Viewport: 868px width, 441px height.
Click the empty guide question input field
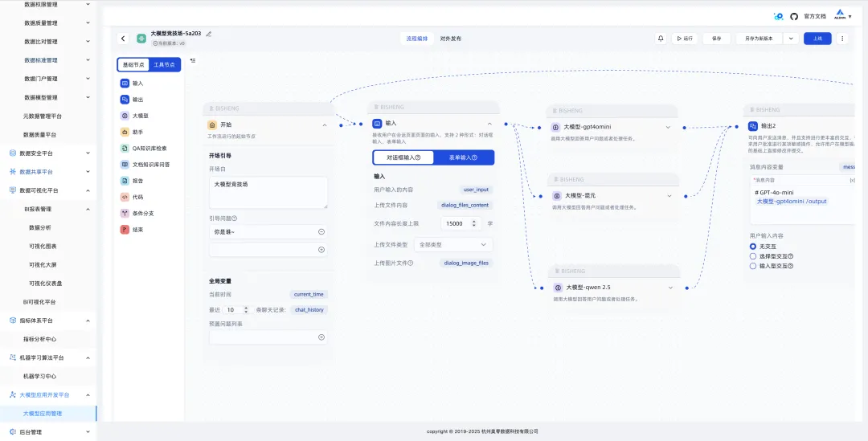tap(268, 250)
